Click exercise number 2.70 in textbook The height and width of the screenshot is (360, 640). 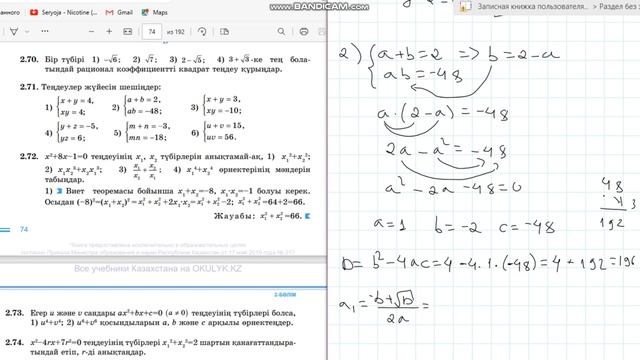(x=29, y=59)
